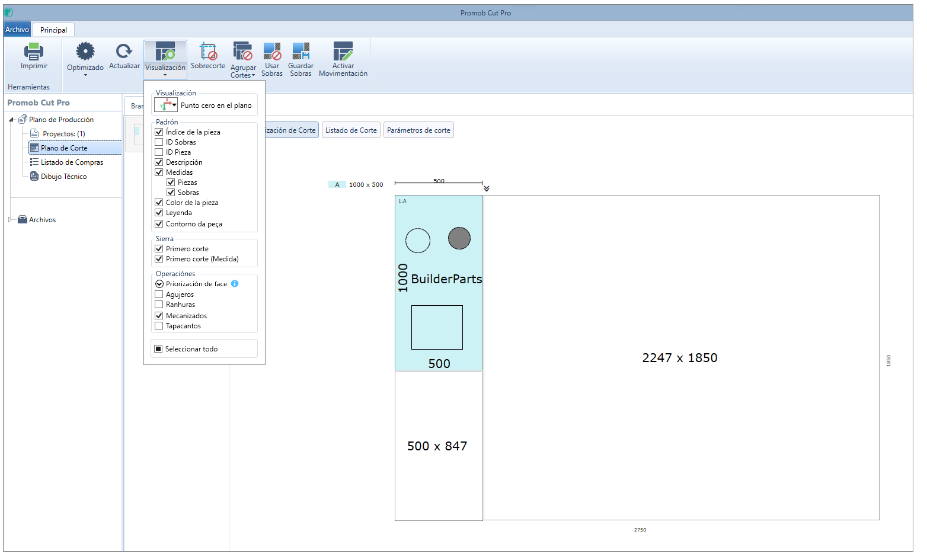Enable the Ranhuras checkbox
Viewport: 927px width, 560px height.
[159, 305]
